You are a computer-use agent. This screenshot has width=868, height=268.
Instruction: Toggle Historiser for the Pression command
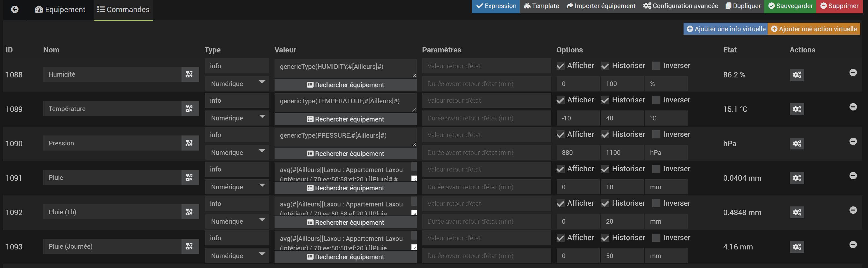point(605,135)
